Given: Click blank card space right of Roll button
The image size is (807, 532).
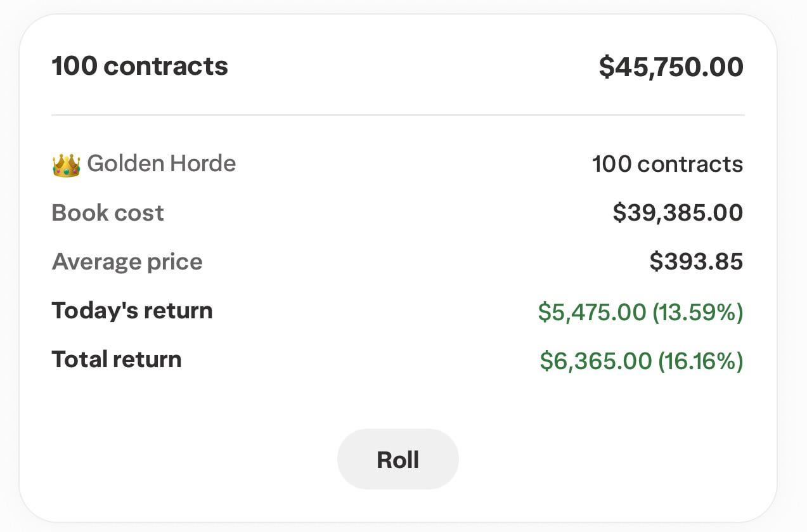Looking at the screenshot, I should point(602,459).
